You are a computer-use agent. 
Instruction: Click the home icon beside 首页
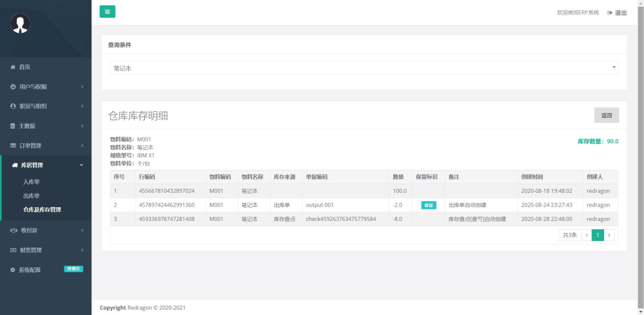[x=13, y=67]
